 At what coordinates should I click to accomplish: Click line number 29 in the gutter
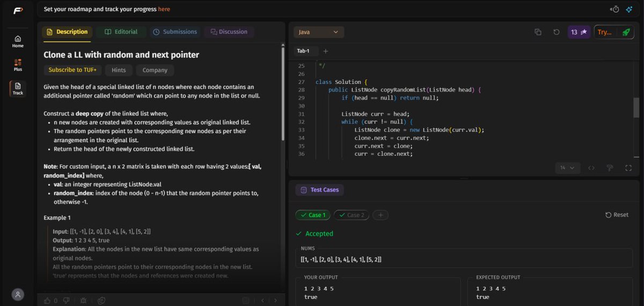coord(301,98)
